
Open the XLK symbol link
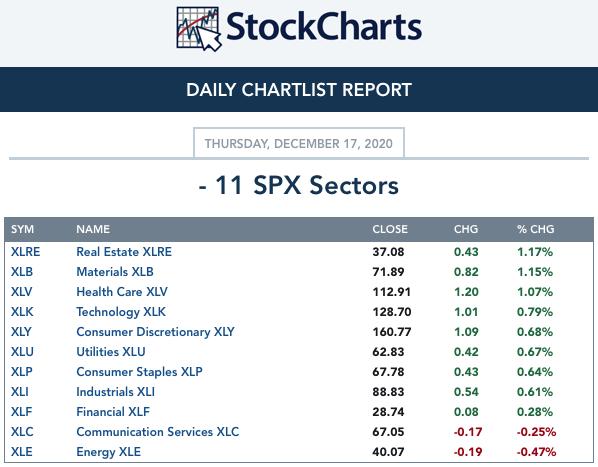tap(22, 312)
